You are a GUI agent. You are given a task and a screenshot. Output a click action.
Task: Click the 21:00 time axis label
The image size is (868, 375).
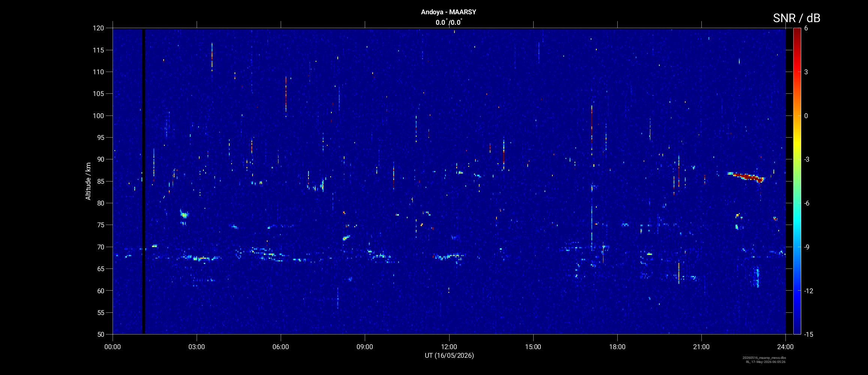[x=701, y=347]
